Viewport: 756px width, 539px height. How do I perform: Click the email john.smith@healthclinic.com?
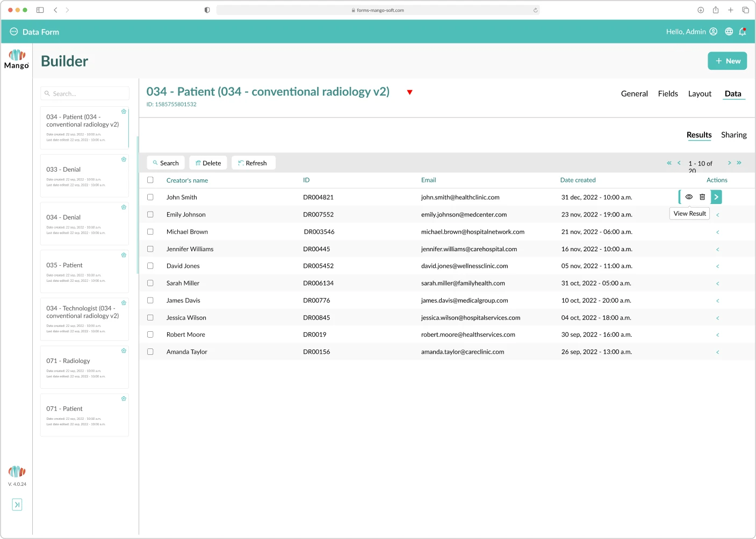pos(460,197)
